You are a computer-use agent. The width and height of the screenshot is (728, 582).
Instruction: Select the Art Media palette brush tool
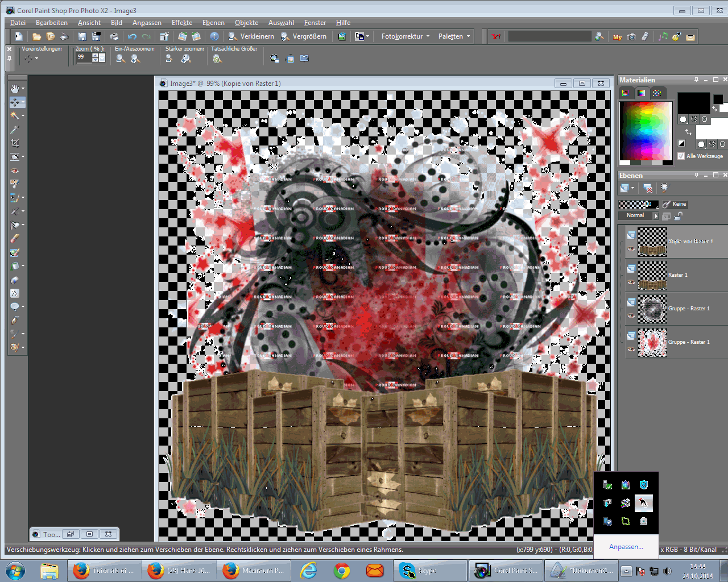(15, 347)
